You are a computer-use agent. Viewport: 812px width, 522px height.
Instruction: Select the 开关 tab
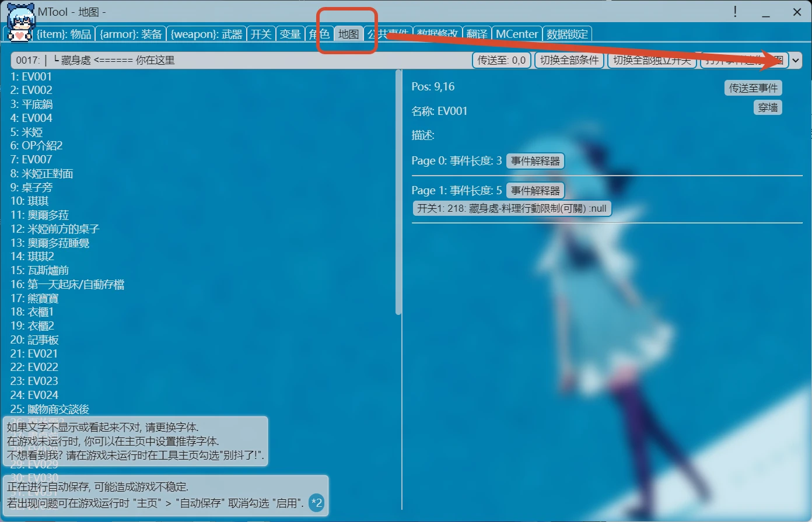point(261,34)
